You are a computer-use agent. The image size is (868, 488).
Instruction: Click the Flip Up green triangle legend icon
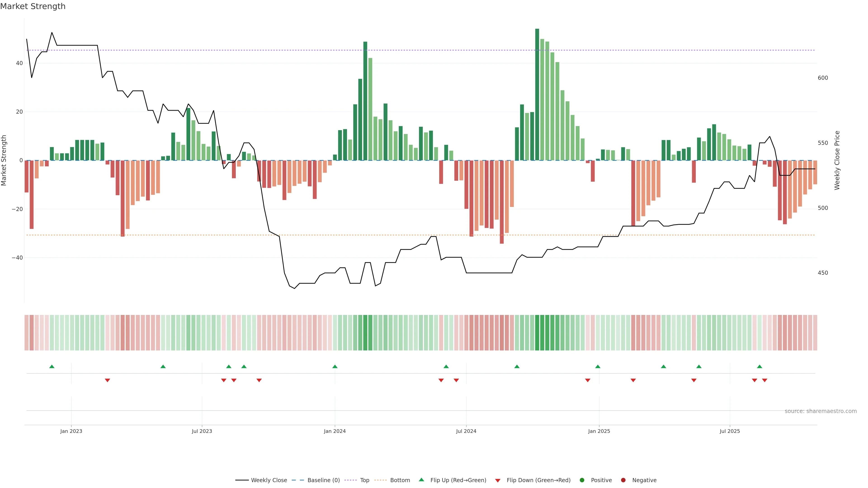(x=421, y=480)
